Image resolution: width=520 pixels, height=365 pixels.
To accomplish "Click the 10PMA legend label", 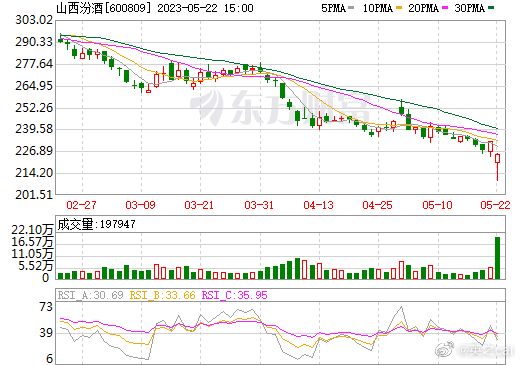I will (378, 8).
